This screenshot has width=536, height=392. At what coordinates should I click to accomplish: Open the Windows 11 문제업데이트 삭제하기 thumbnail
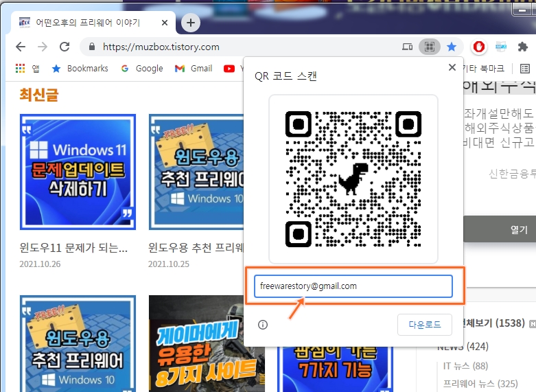click(x=78, y=172)
